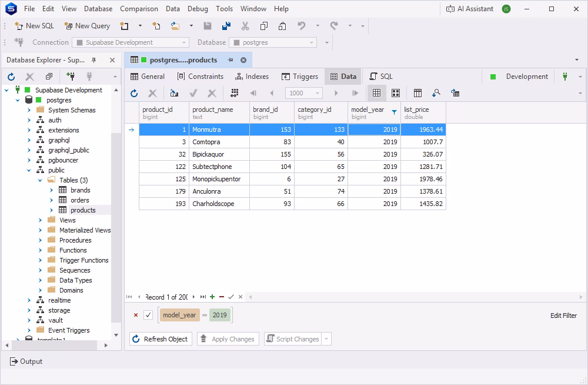Click the New Query toolbar button
The image size is (588, 385).
[x=87, y=26]
